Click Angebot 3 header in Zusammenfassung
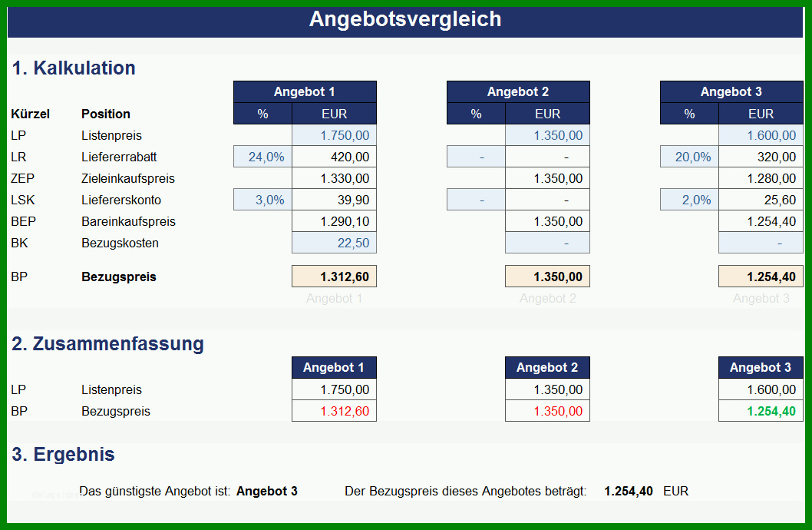The width and height of the screenshot is (812, 530). coord(761,367)
